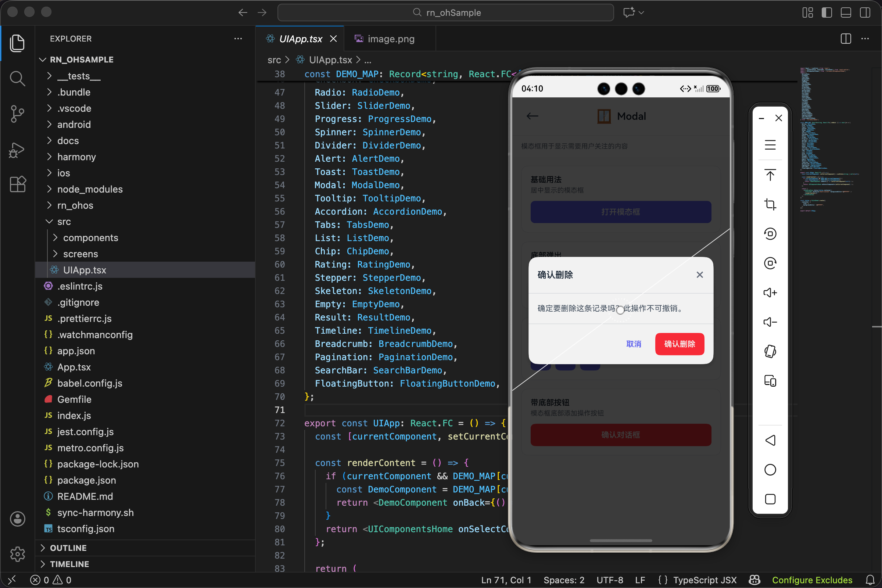Open the Source Control view
The width and height of the screenshot is (882, 588).
click(17, 114)
